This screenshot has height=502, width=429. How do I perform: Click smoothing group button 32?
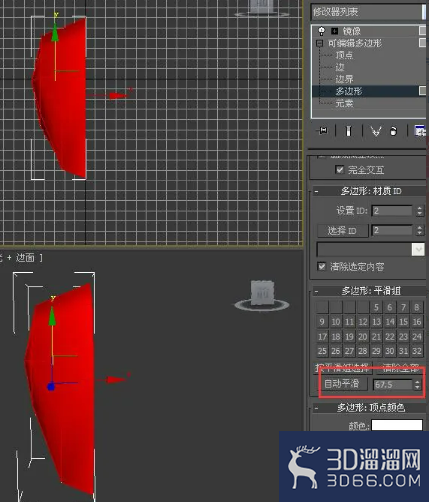(417, 351)
